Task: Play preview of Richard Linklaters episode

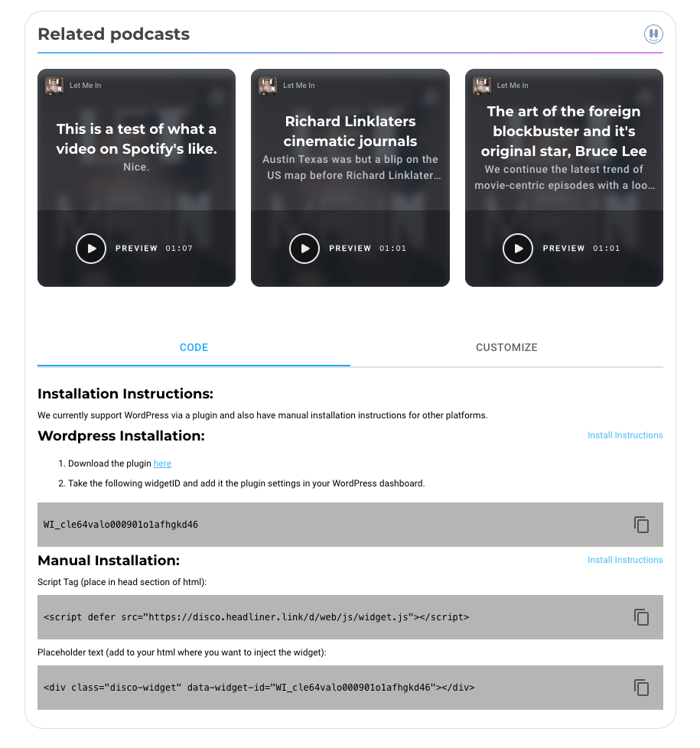Action: pos(304,248)
